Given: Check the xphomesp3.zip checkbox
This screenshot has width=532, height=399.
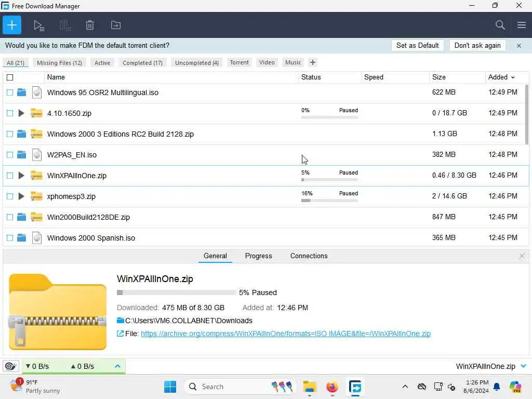Looking at the screenshot, I should 10,196.
